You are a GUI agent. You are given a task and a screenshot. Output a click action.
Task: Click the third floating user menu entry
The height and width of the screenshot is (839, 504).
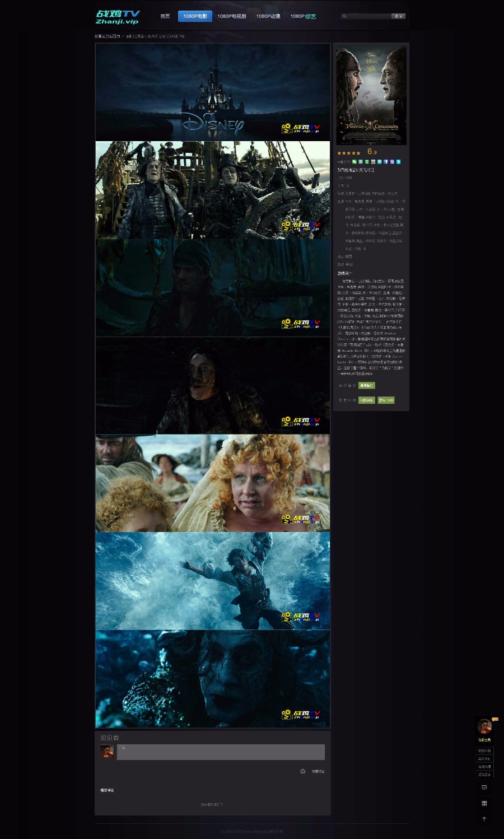click(484, 767)
